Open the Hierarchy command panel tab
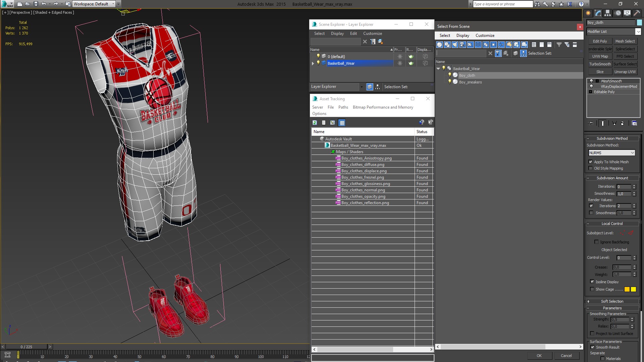 [607, 13]
